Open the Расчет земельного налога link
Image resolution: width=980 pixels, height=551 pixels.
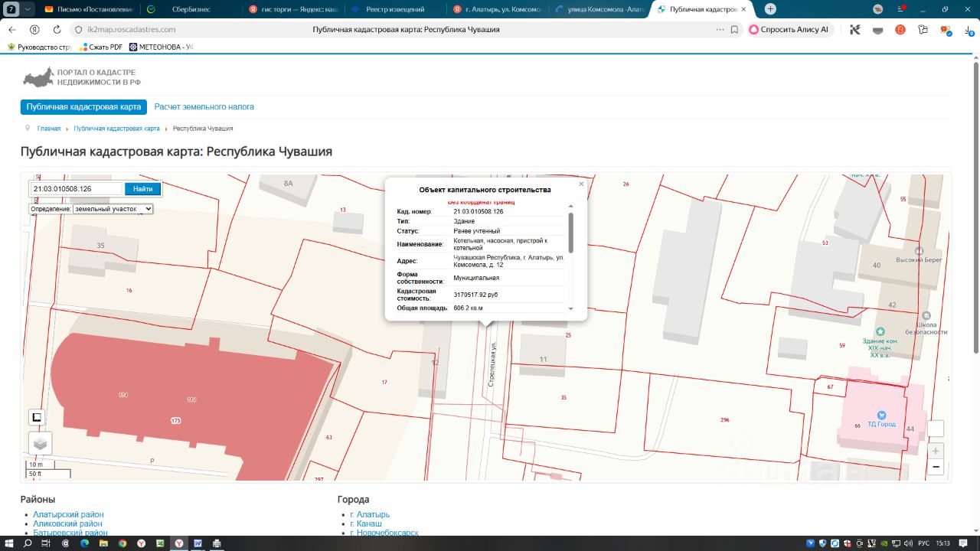(204, 107)
